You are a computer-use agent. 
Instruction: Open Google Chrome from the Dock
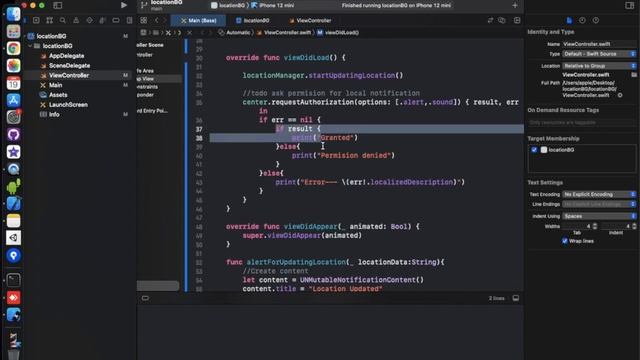13,48
